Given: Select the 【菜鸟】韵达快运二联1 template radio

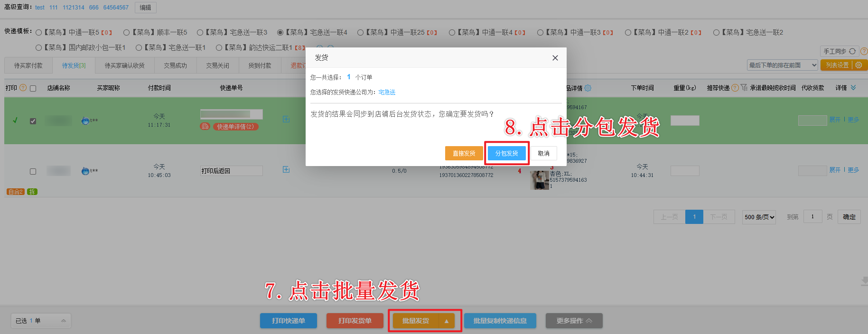Looking at the screenshot, I should [x=219, y=47].
